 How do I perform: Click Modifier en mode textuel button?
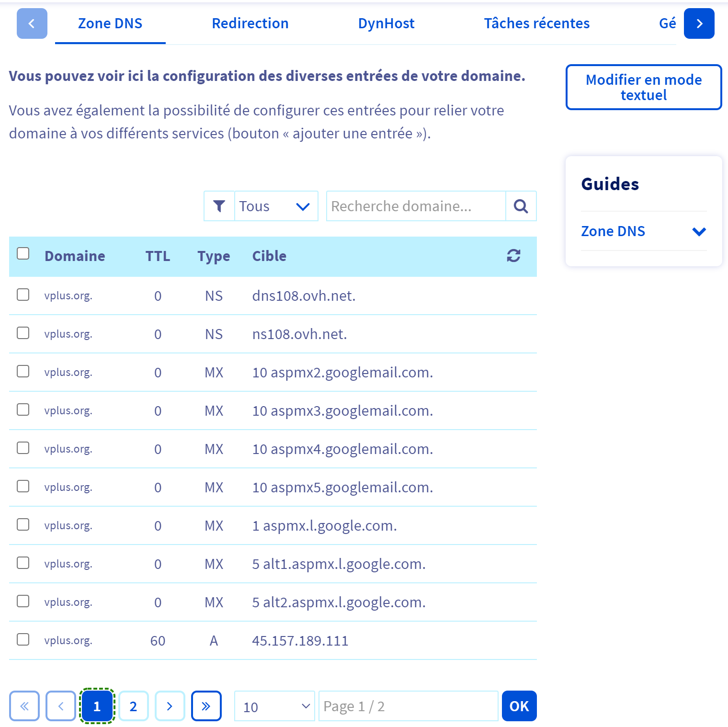[643, 87]
